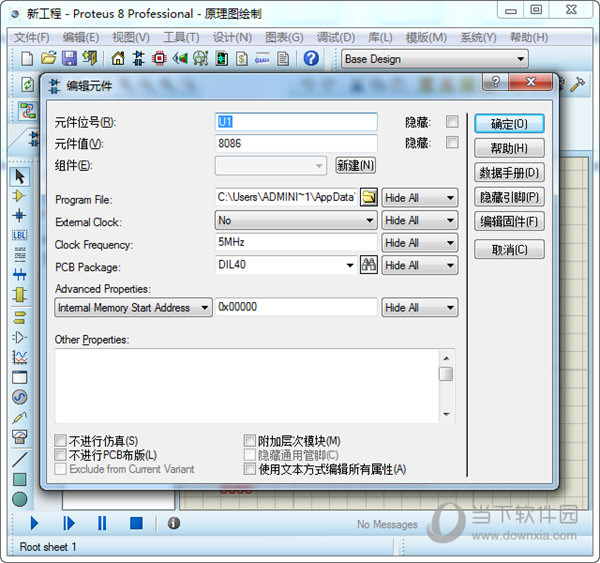Open 数据手册(D) datasheet button
Screen dimensions: 600x563
click(509, 173)
